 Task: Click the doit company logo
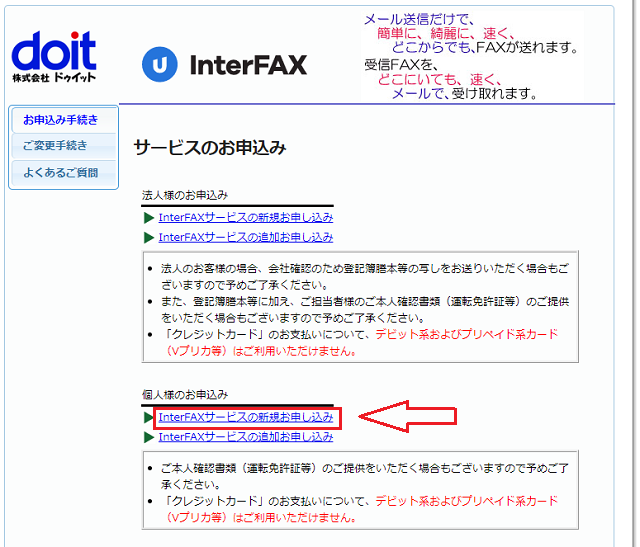(54, 57)
